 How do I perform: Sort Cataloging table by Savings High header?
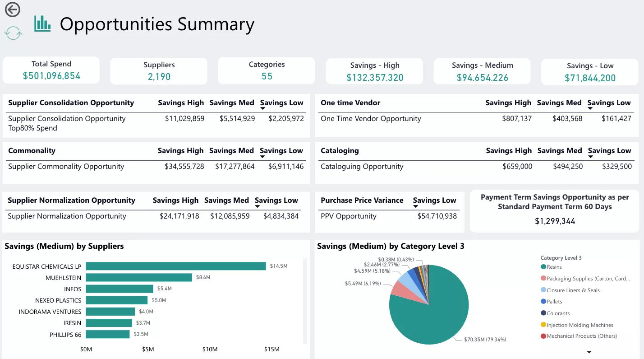[508, 150]
